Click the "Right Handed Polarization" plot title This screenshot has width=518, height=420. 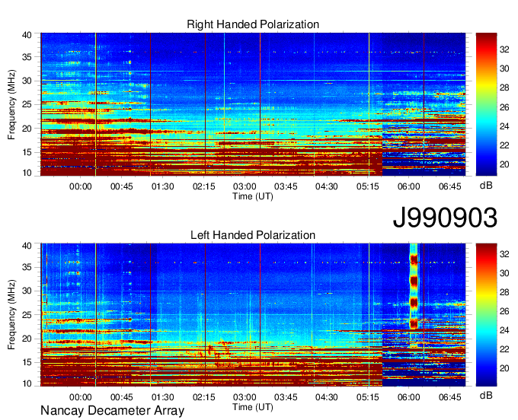pos(253,24)
